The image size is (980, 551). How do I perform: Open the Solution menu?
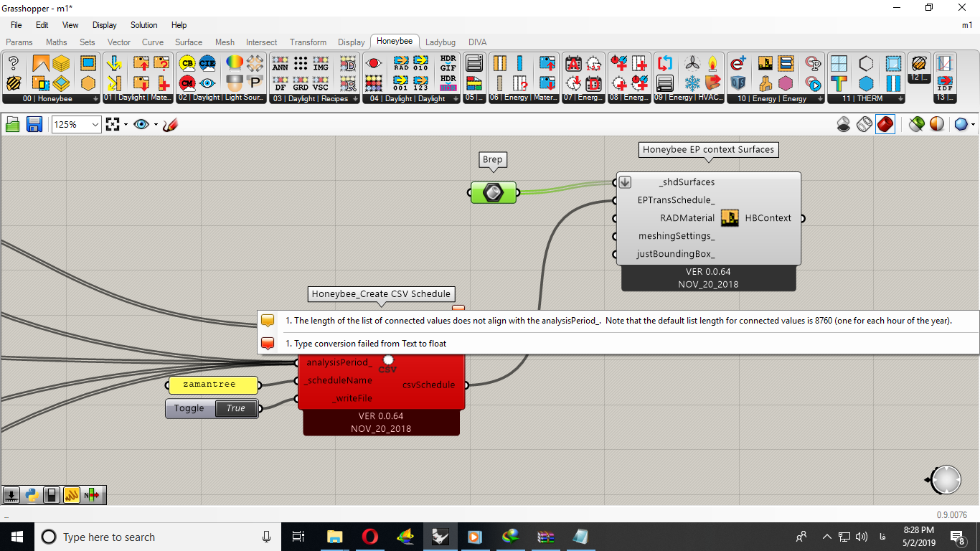(143, 25)
